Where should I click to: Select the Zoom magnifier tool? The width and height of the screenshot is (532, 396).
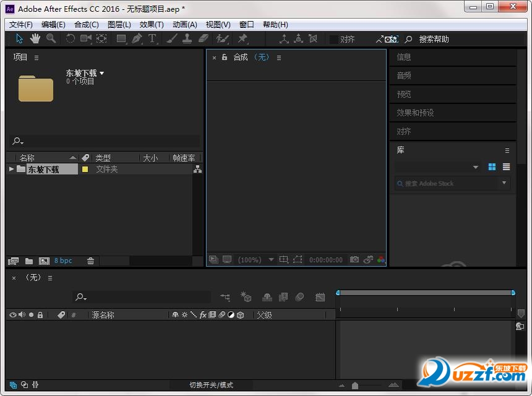51,38
